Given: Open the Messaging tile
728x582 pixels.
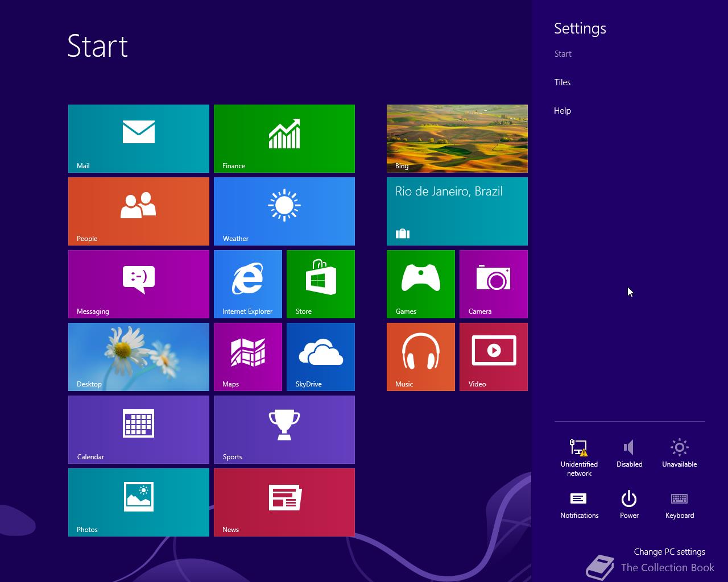Looking at the screenshot, I should [139, 284].
